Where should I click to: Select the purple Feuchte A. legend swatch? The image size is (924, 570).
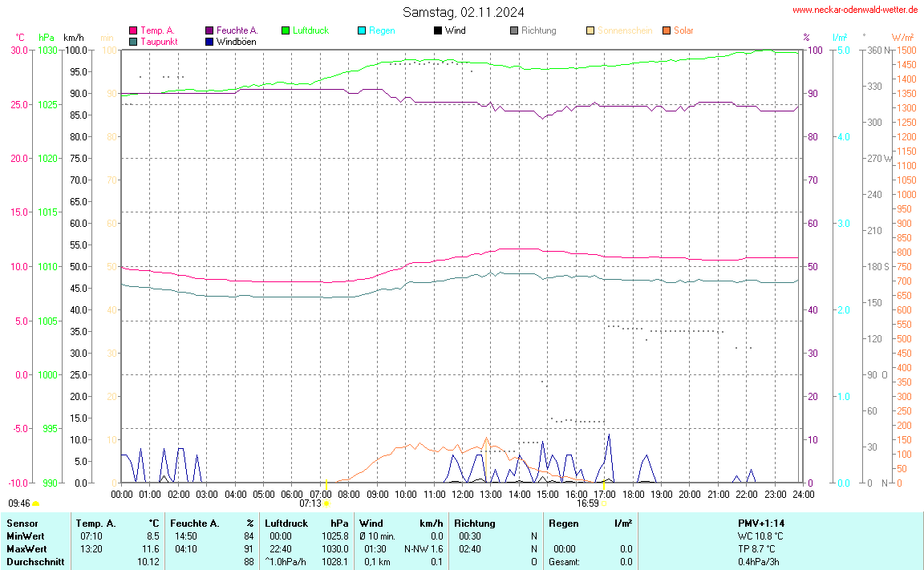[209, 30]
